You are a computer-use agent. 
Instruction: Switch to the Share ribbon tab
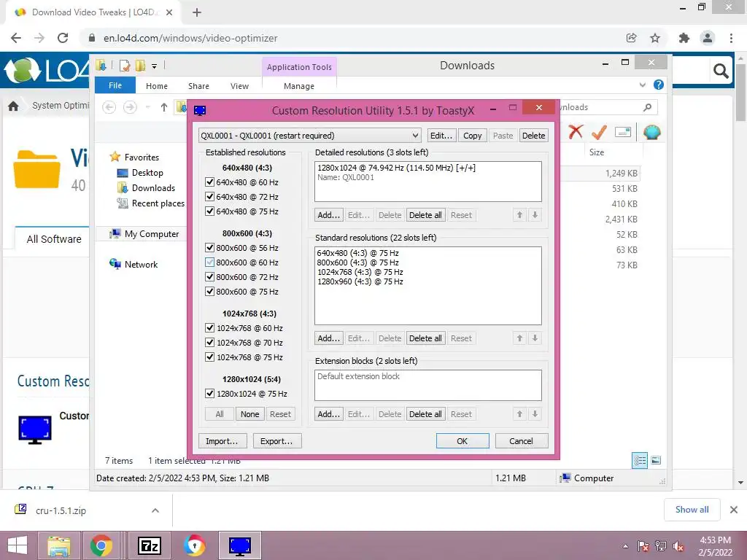tap(198, 86)
